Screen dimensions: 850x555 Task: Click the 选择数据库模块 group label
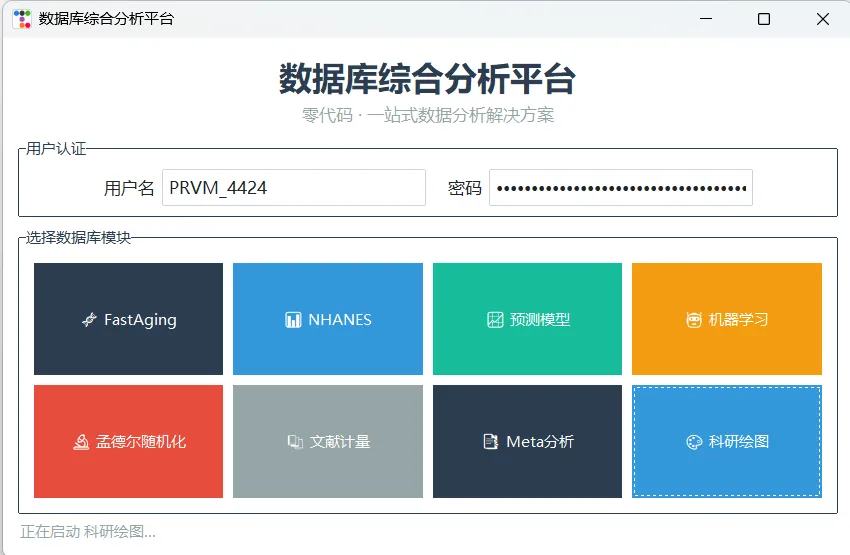(78, 237)
